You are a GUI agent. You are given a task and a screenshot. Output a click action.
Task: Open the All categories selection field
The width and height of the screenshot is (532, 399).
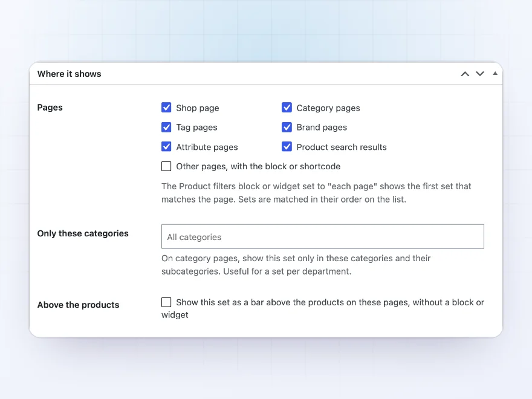323,236
